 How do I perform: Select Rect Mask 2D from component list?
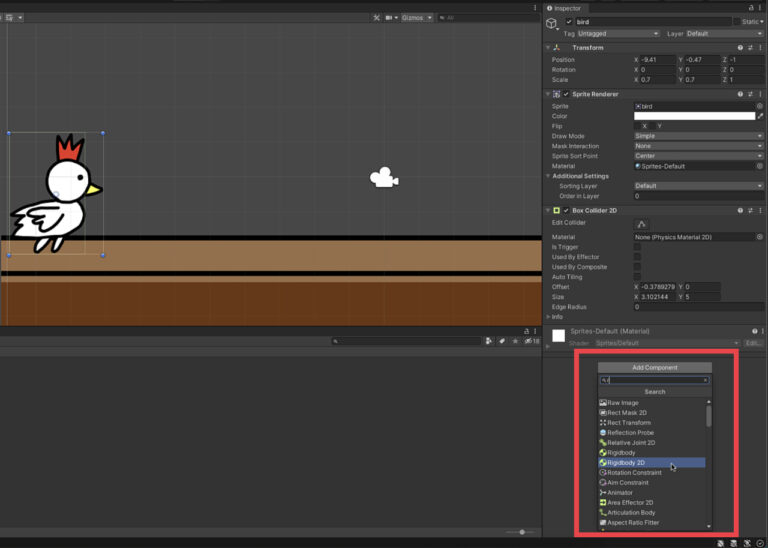[x=651, y=413]
